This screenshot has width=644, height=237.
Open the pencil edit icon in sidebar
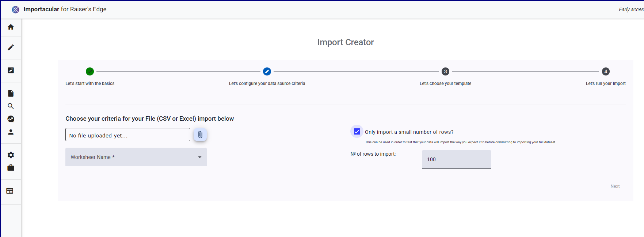tap(11, 47)
